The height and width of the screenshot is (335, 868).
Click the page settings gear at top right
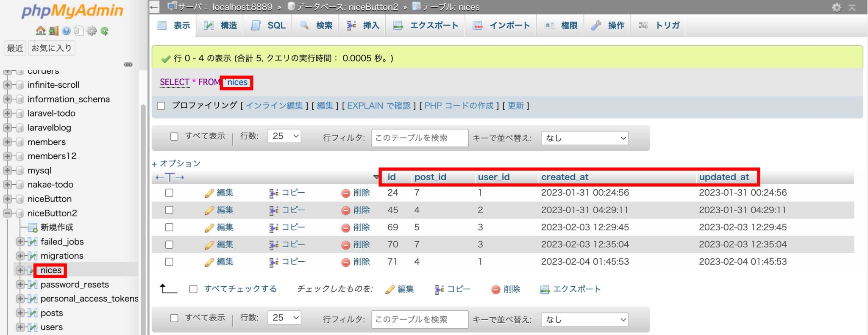point(836,7)
